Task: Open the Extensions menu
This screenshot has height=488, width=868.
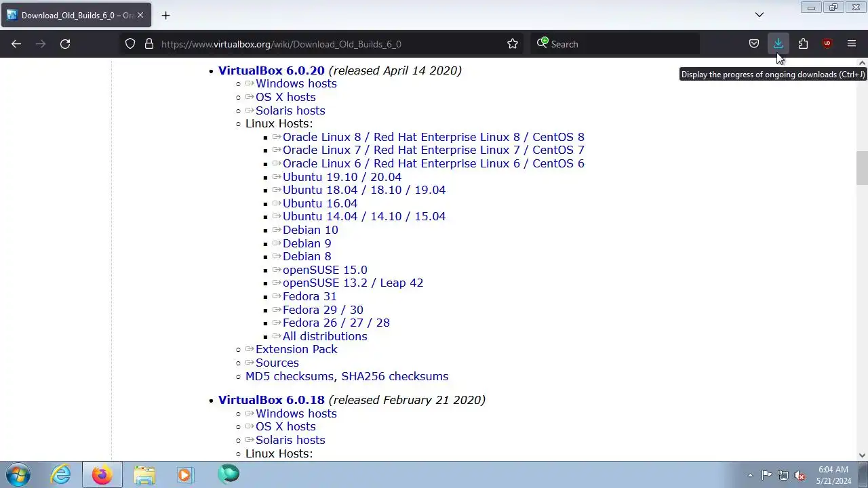Action: pos(803,44)
